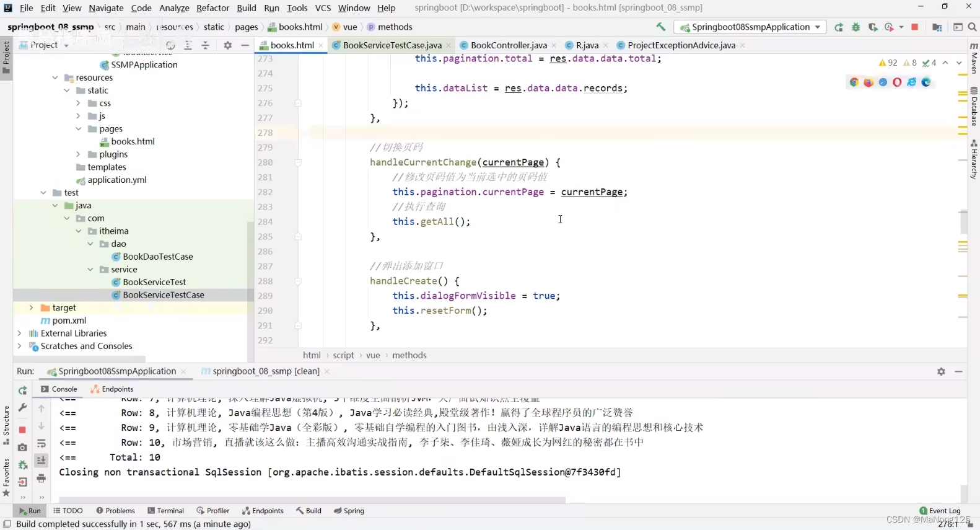Hide the Project tool window
Screen dimensions: 980x530
tap(245, 45)
